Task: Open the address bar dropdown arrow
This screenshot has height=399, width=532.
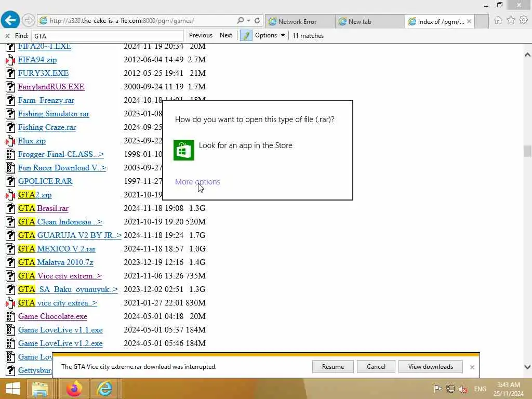Action: 249,21
